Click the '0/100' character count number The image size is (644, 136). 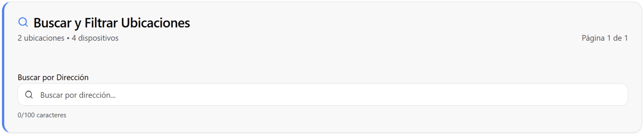coord(26,115)
